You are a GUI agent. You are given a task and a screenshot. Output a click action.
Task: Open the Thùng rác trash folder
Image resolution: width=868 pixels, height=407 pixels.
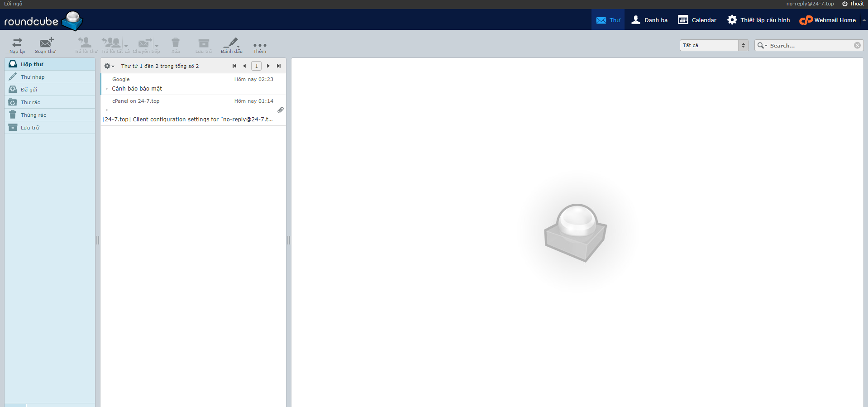click(33, 115)
